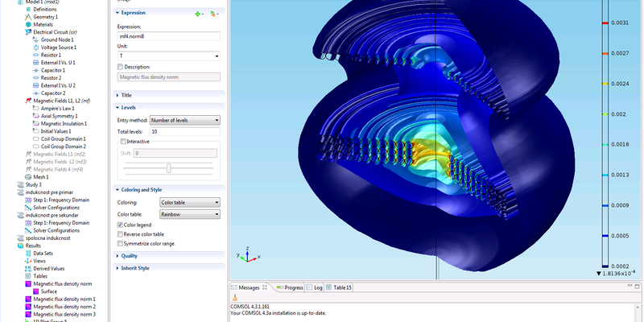Open the Color table Rainbow dropdown

(189, 214)
